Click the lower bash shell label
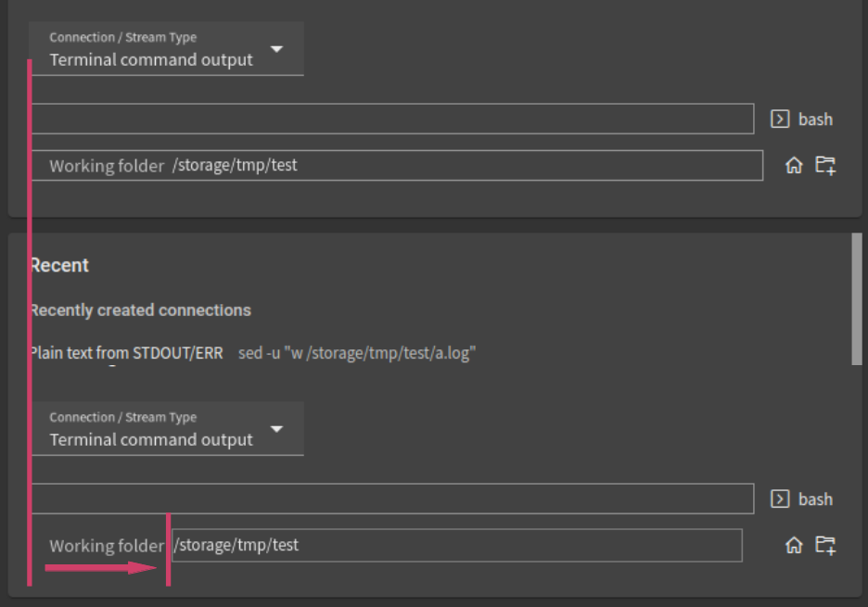This screenshot has height=607, width=868. (817, 499)
